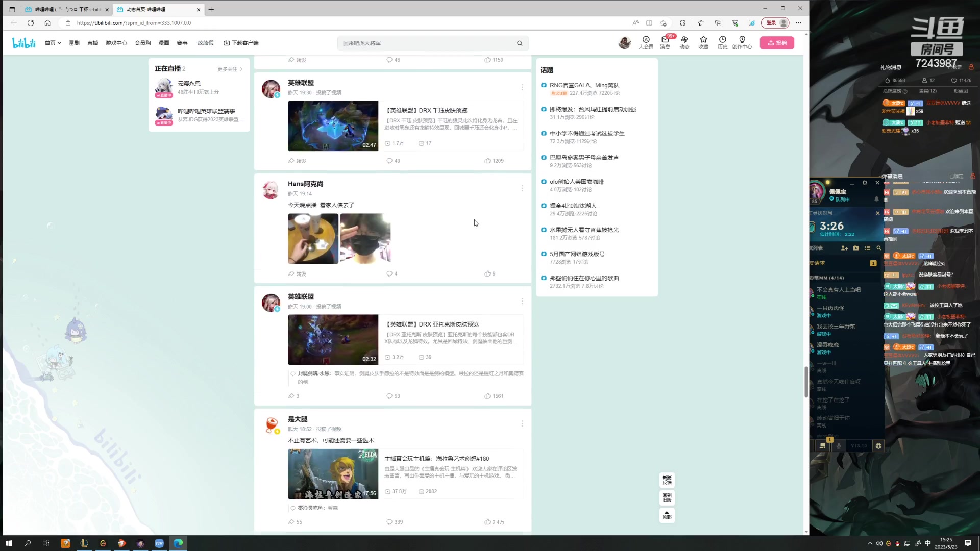The height and width of the screenshot is (551, 980).
Task: Open the more-options menu on Hans阿克尚 post
Action: pos(522,188)
